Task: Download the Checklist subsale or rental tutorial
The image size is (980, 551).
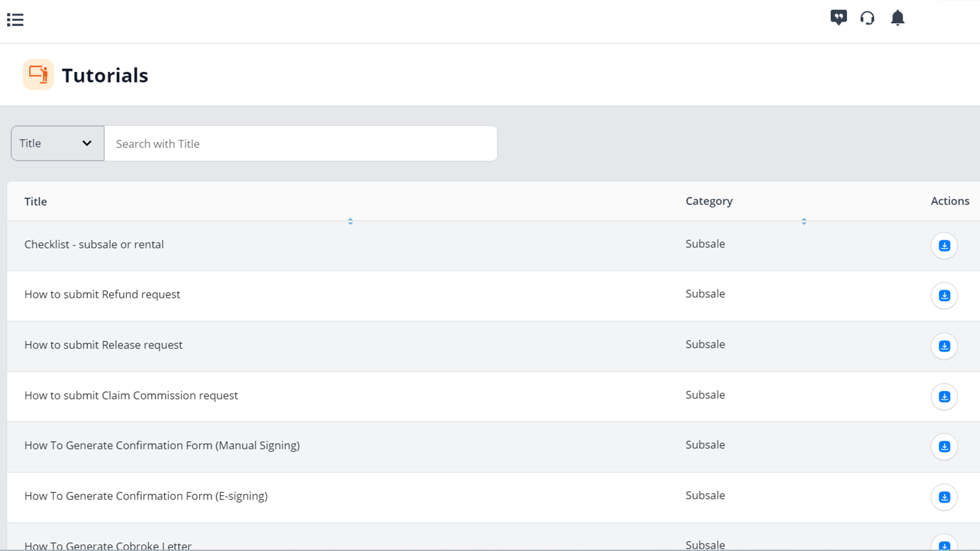Action: (944, 246)
